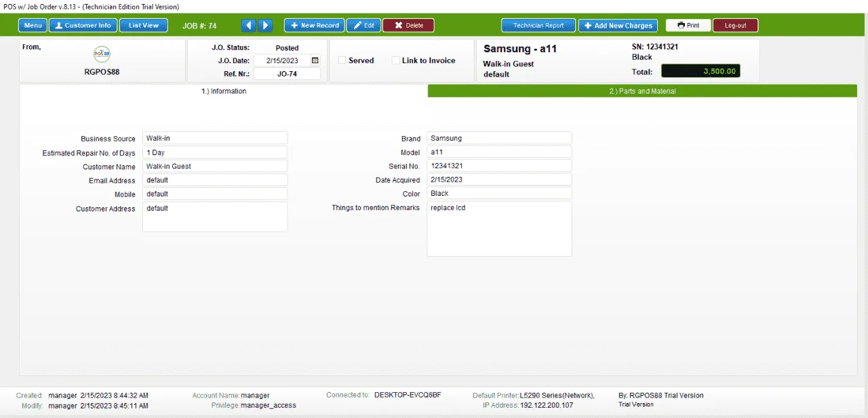
Task: Go to previous job record arrow
Action: (x=249, y=25)
